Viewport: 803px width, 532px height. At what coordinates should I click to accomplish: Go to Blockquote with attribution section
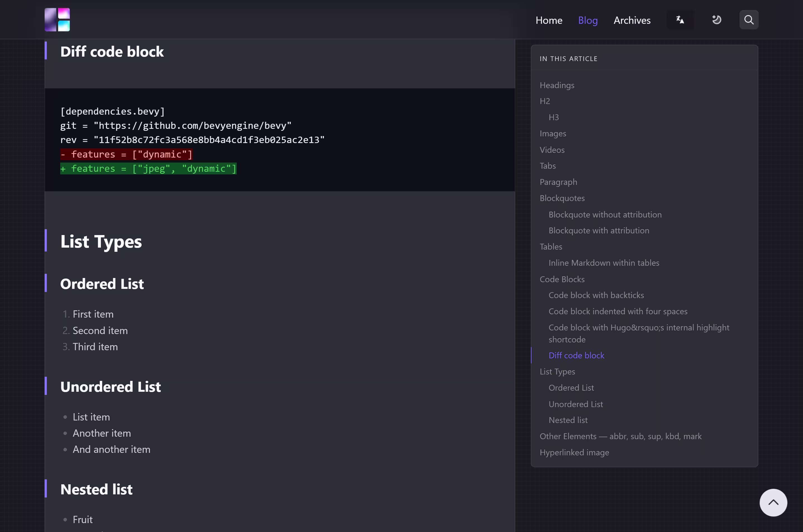[x=598, y=230]
